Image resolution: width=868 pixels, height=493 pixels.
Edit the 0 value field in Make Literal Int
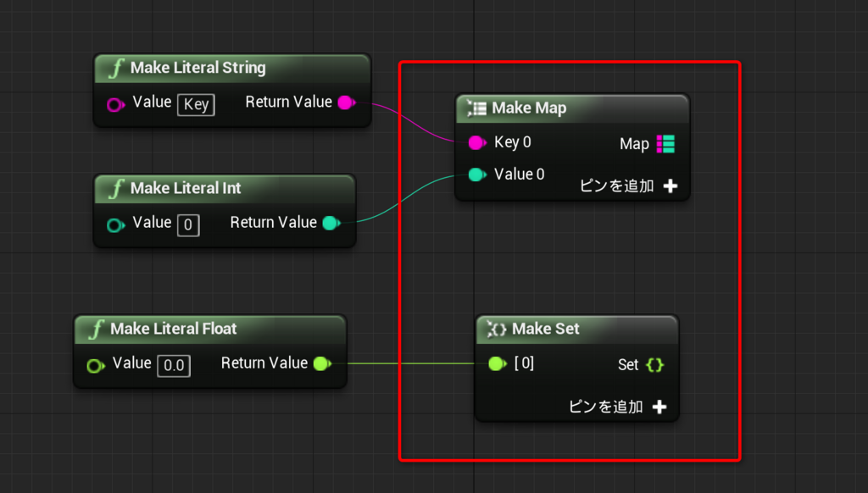click(188, 225)
